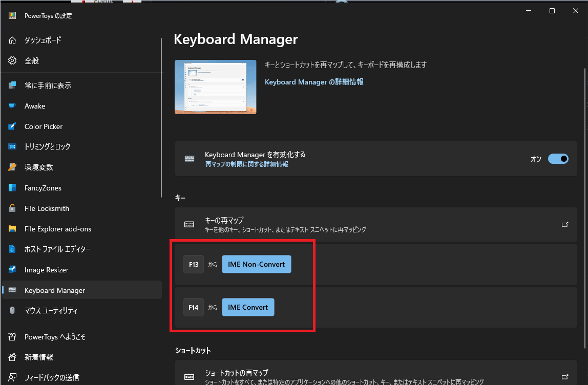This screenshot has height=385, width=588.
Task: Click the Keyboard Manager preview thumbnail
Action: tap(216, 87)
